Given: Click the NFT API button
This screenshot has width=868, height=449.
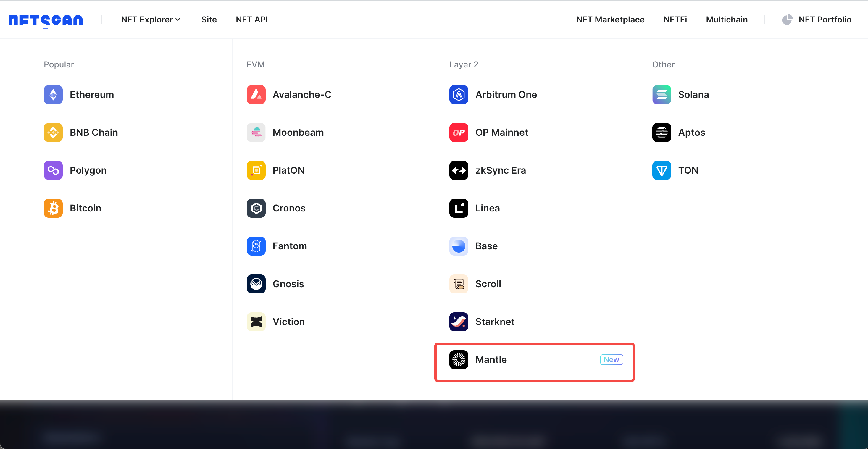Looking at the screenshot, I should pyautogui.click(x=252, y=20).
